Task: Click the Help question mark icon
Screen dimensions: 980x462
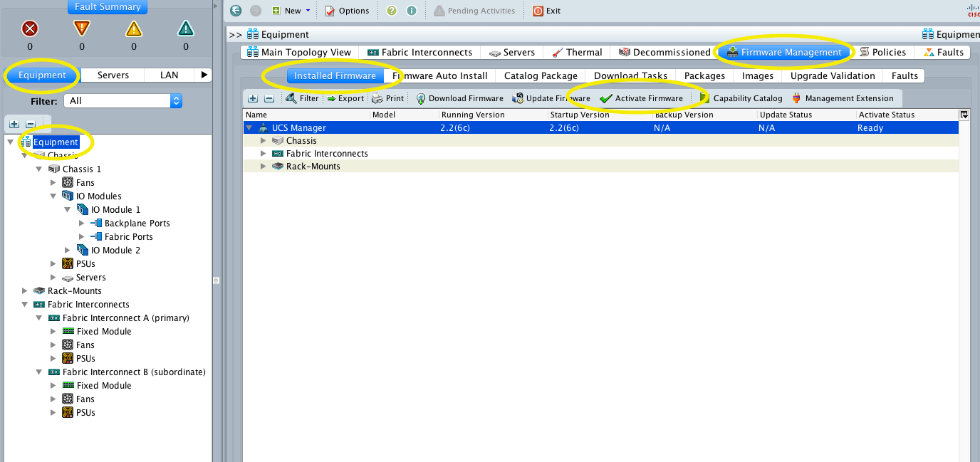Action: (x=392, y=11)
